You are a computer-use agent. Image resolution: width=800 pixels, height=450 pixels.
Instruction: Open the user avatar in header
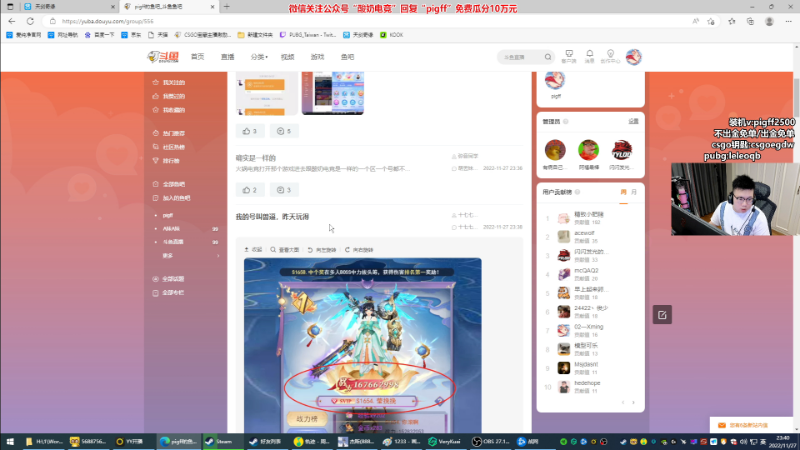point(634,57)
